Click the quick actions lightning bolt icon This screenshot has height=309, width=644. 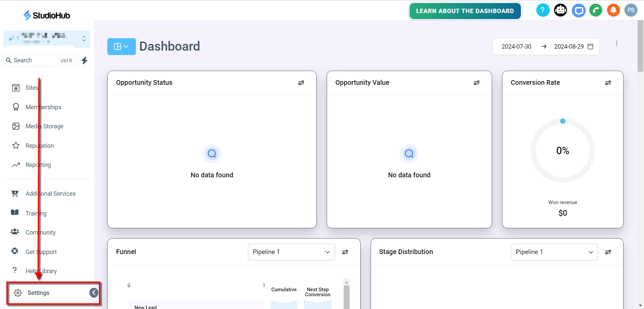85,60
